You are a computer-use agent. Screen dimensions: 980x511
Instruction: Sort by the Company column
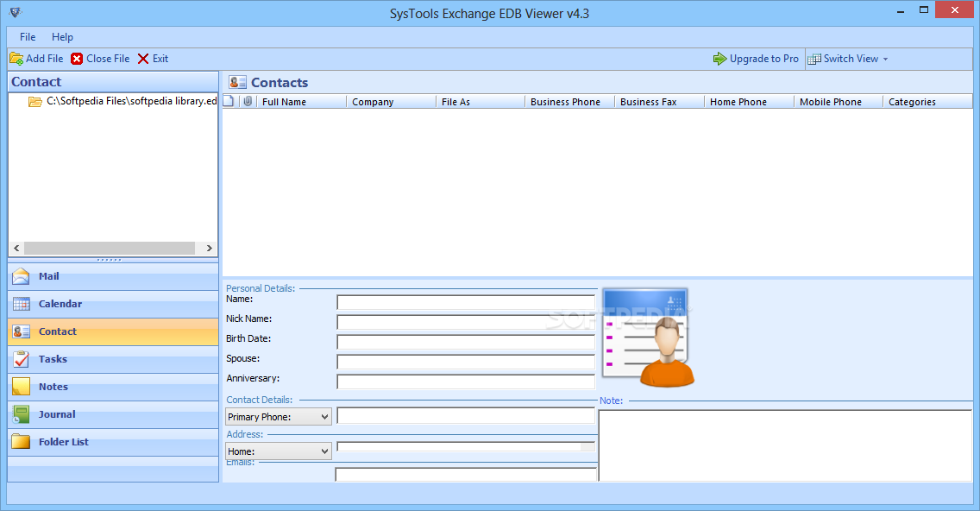coord(392,102)
